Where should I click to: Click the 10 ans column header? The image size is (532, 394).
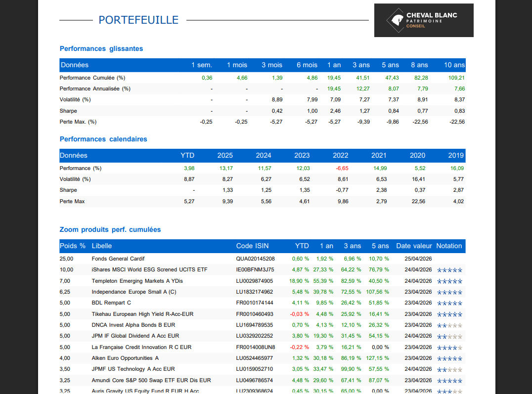454,65
